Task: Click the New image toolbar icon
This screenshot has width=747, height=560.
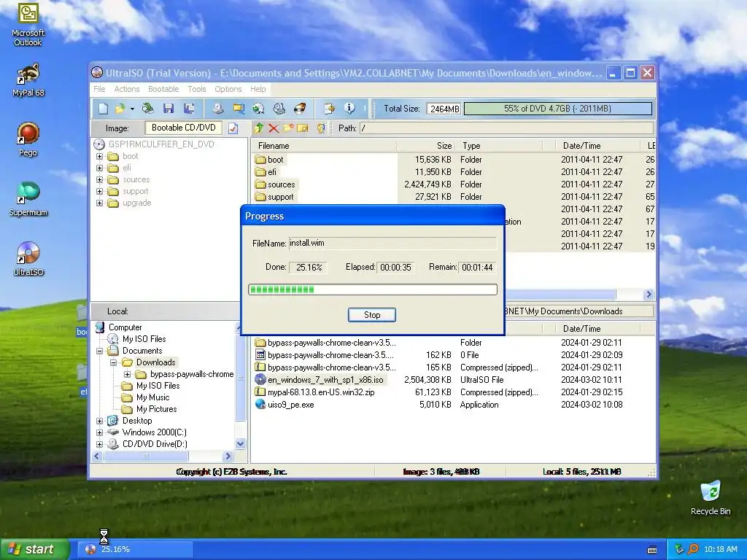Action: [103, 109]
